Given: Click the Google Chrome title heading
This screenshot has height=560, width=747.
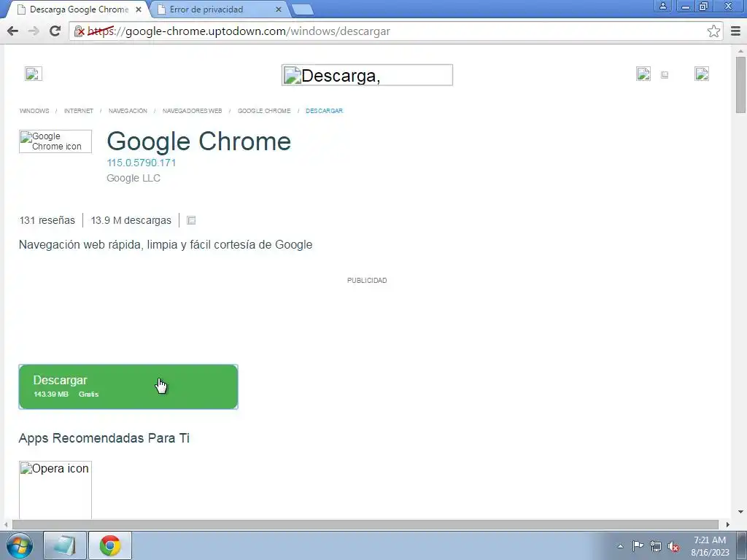Looking at the screenshot, I should [x=198, y=141].
